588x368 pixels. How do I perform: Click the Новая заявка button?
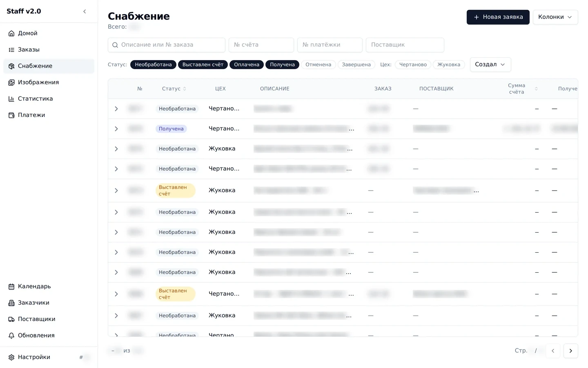(x=498, y=17)
